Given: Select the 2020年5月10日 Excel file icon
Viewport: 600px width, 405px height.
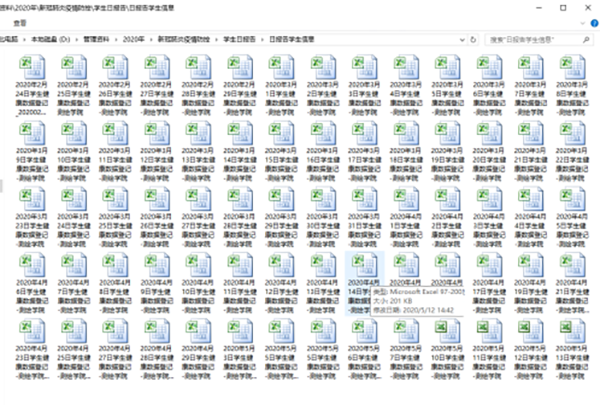Looking at the screenshot, I should (448, 331).
